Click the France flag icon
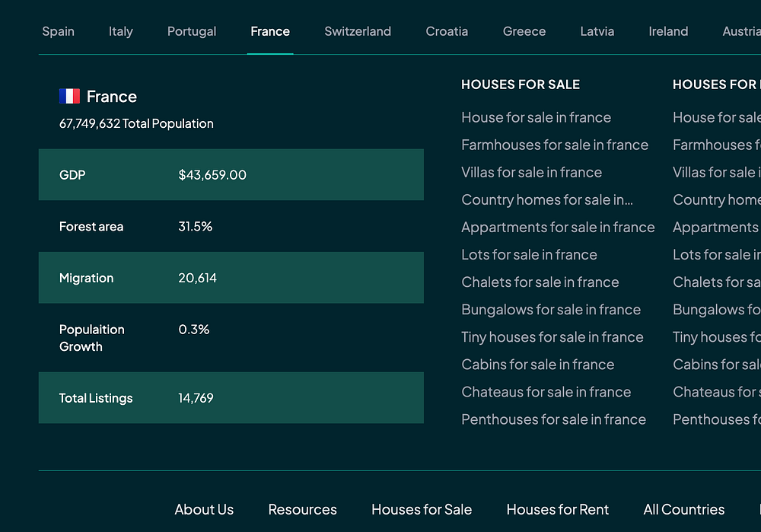 pos(69,96)
